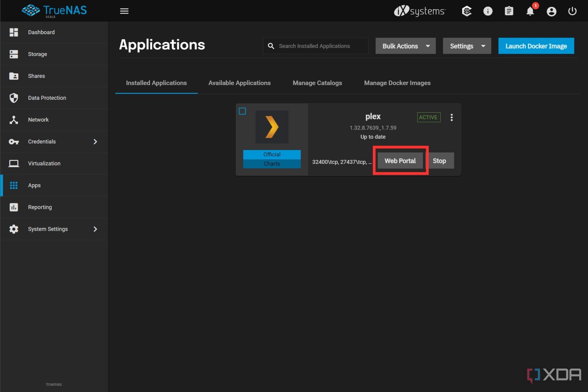Expand the System Settings submenu chevron

95,229
